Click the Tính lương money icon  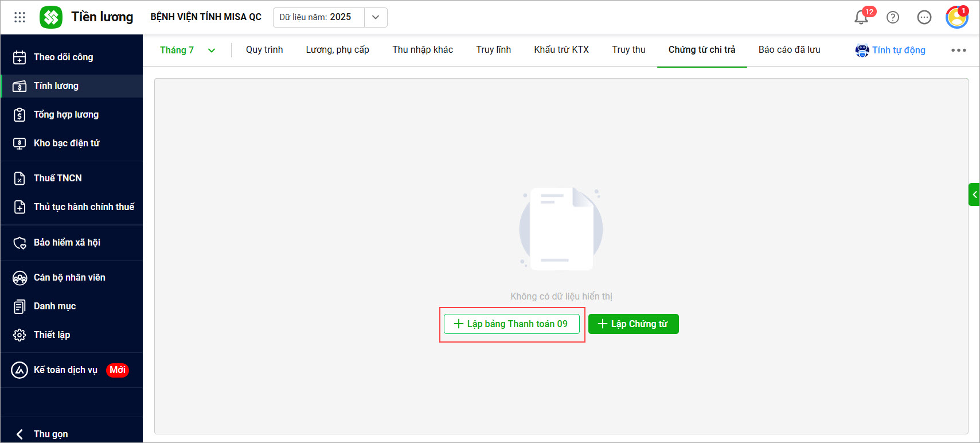coord(19,86)
